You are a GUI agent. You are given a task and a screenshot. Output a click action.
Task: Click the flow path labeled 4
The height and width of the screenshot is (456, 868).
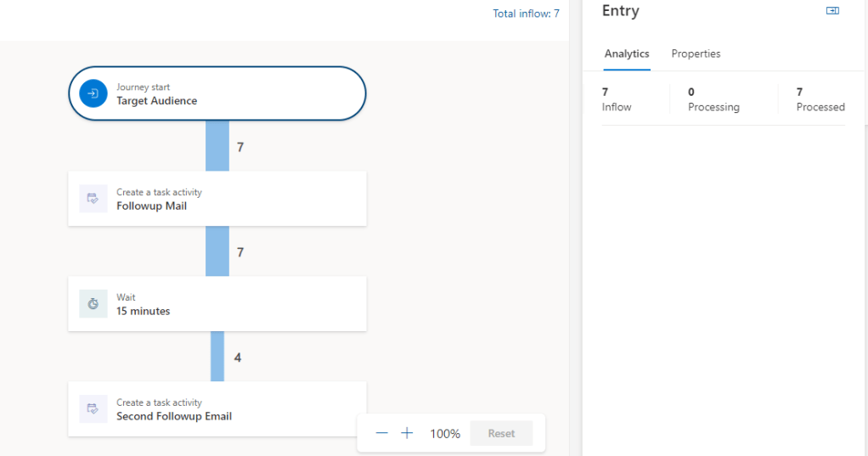tap(217, 357)
